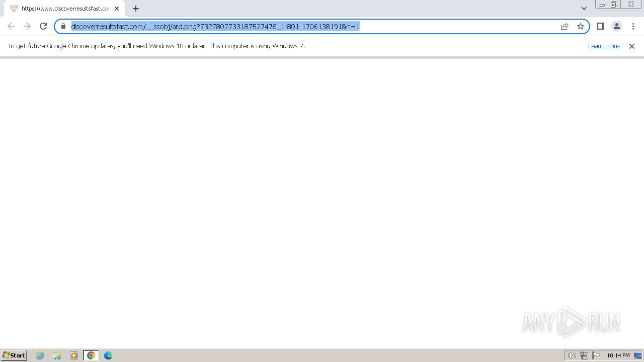Follow the Learn more link
Viewport: 644px width, 362px height.
click(x=604, y=46)
